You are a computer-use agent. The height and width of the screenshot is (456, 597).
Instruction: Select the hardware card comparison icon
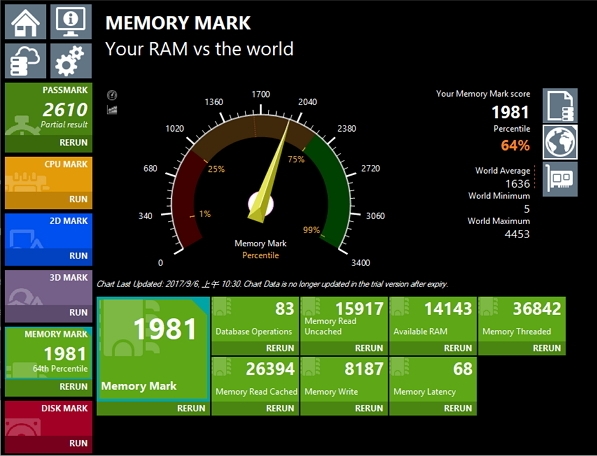point(560,179)
